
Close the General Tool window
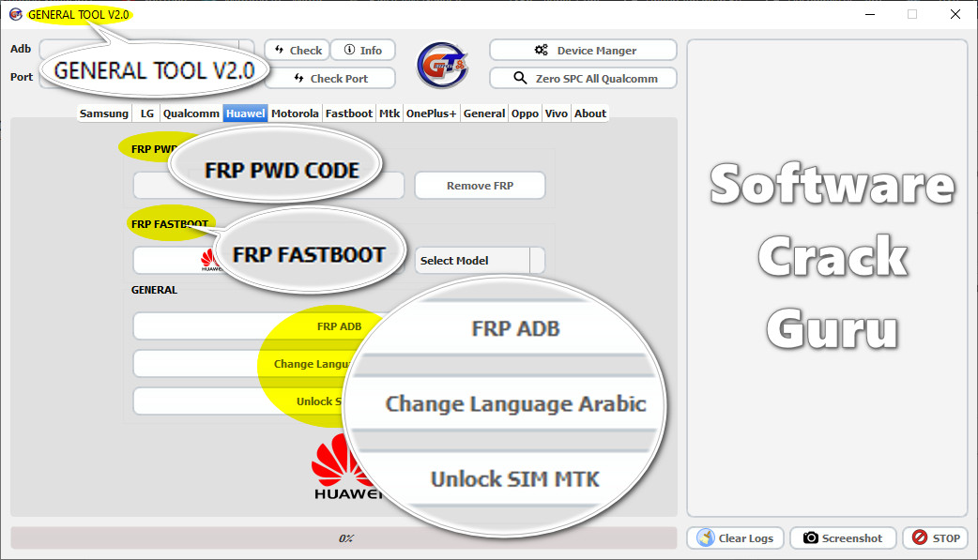point(955,14)
